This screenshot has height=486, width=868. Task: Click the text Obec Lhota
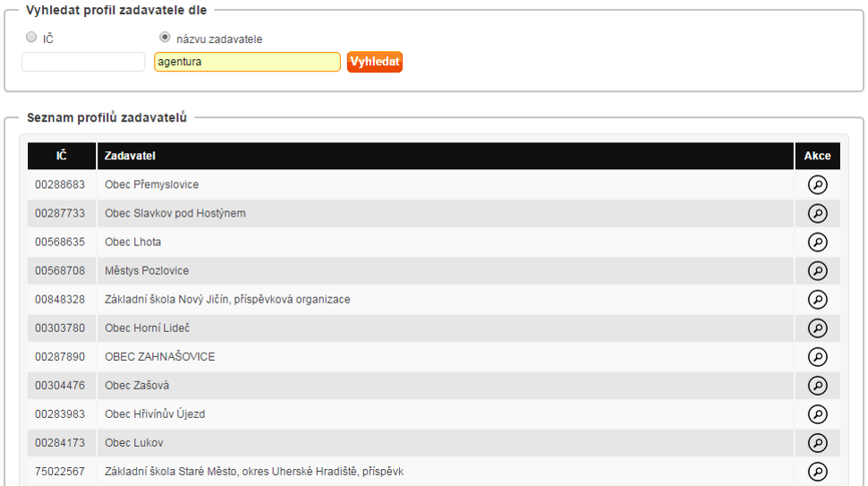coord(132,242)
